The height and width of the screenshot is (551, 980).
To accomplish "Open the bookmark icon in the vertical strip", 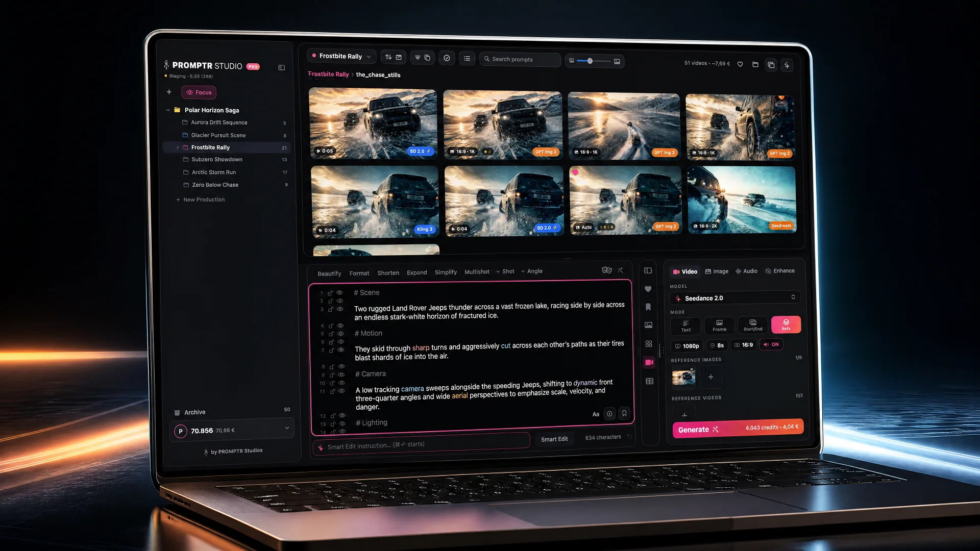I will point(648,307).
